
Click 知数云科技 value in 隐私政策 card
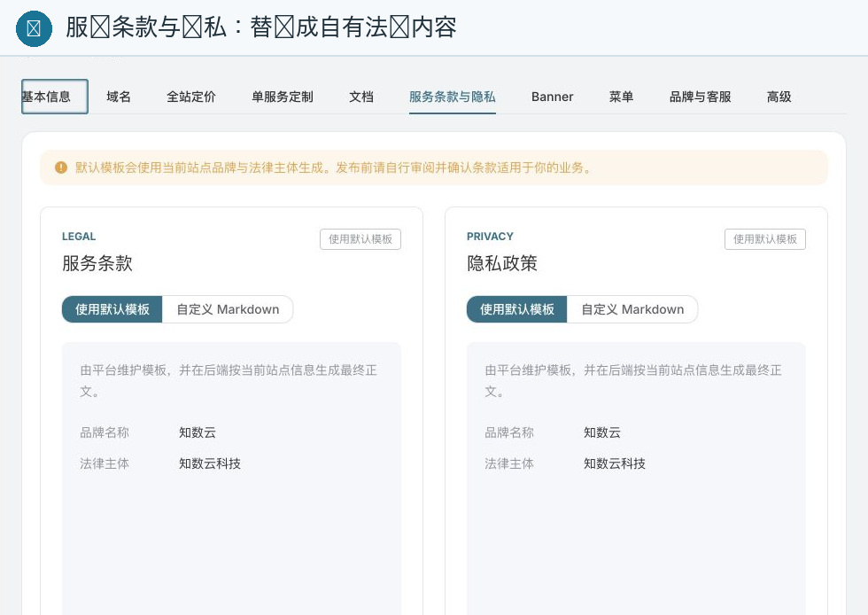click(x=615, y=463)
